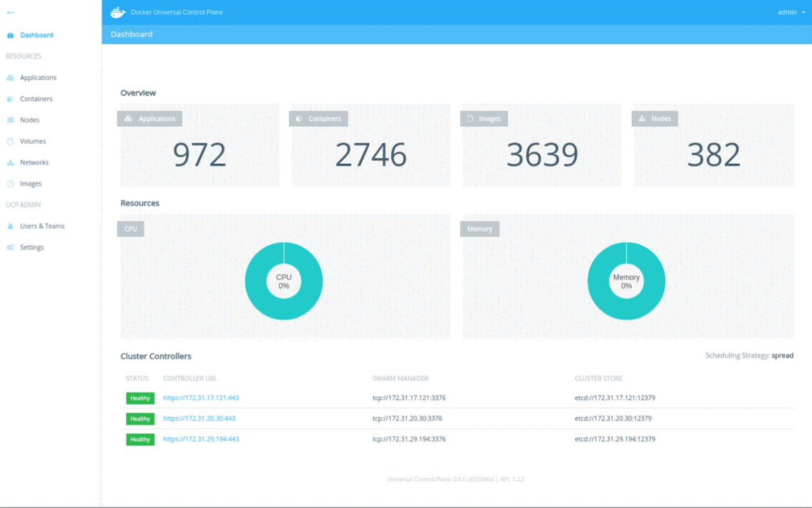Click the Nodes list icon in sidebar
Screen dimensions: 812x508
click(x=10, y=120)
